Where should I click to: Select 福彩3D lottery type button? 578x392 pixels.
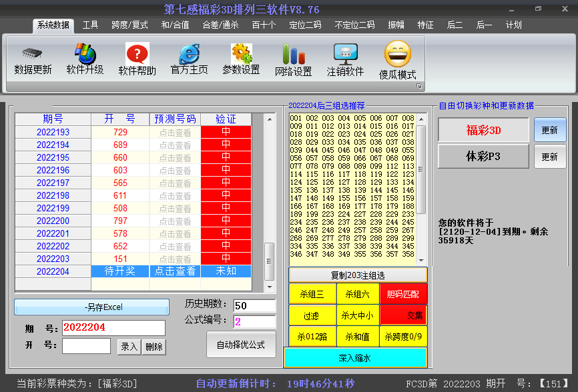tap(483, 130)
